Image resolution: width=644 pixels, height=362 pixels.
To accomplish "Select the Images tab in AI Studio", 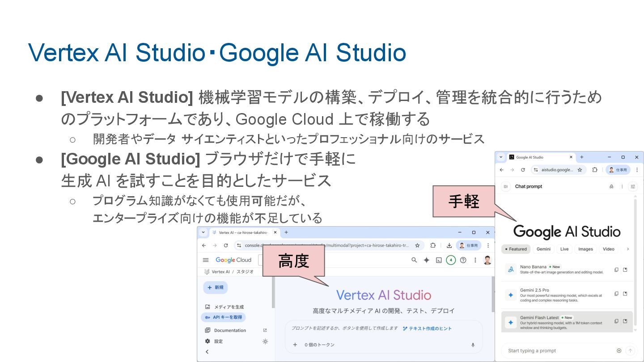I will click(585, 249).
